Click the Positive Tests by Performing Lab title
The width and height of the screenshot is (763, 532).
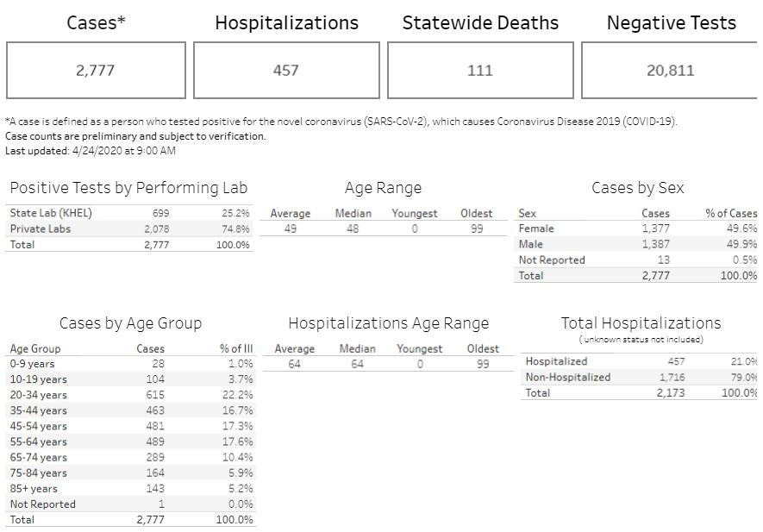tap(128, 187)
